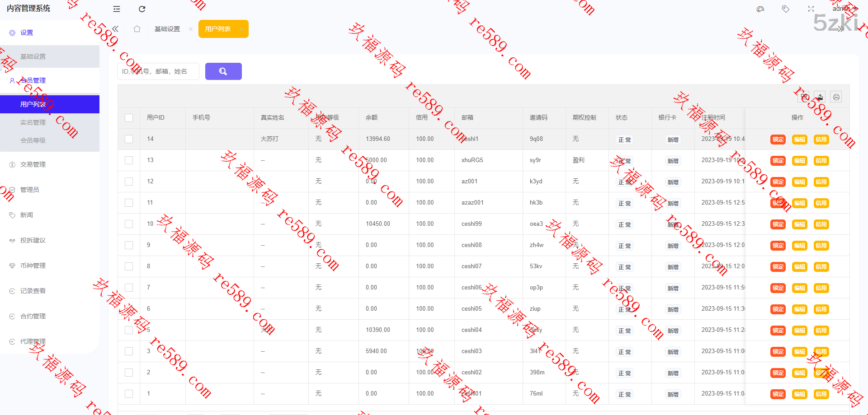This screenshot has height=415, width=868.
Task: Click 编辑 button for user ceshi99
Action: tap(799, 224)
